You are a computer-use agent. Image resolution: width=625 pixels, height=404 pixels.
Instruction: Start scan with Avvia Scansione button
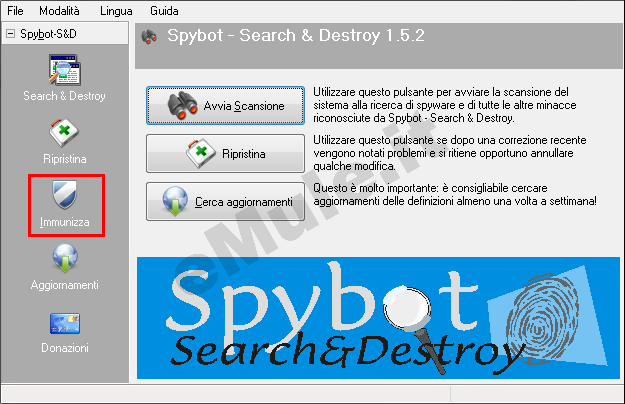click(225, 106)
